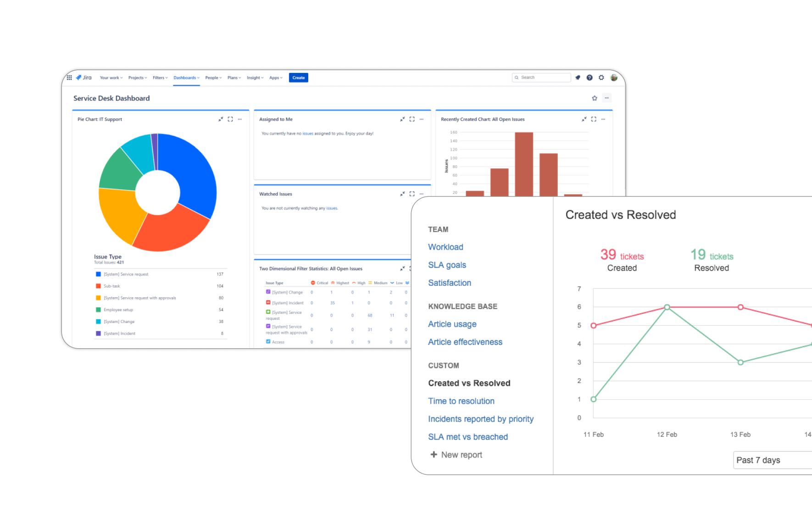Viewport: 812px width, 523px height.
Task: Open Pie Chart gadget more menu
Action: coord(240,119)
